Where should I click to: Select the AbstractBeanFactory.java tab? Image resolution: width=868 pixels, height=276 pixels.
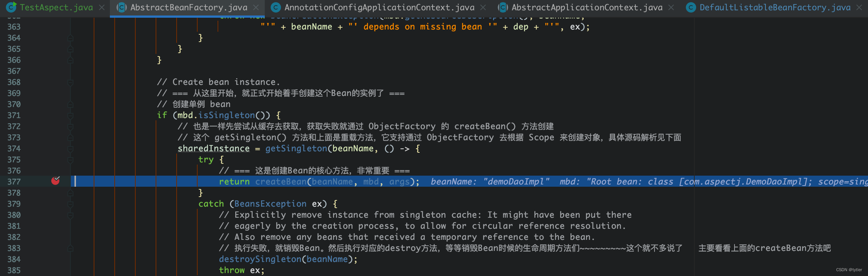(x=189, y=7)
